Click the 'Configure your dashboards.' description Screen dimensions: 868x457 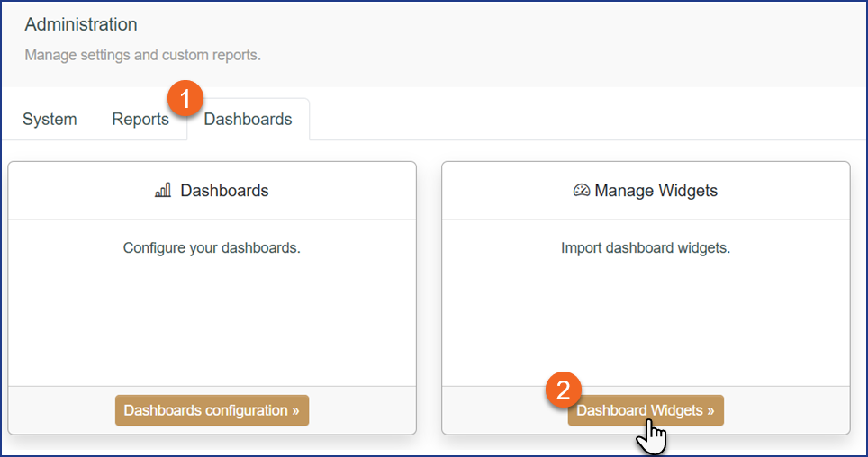(x=212, y=247)
